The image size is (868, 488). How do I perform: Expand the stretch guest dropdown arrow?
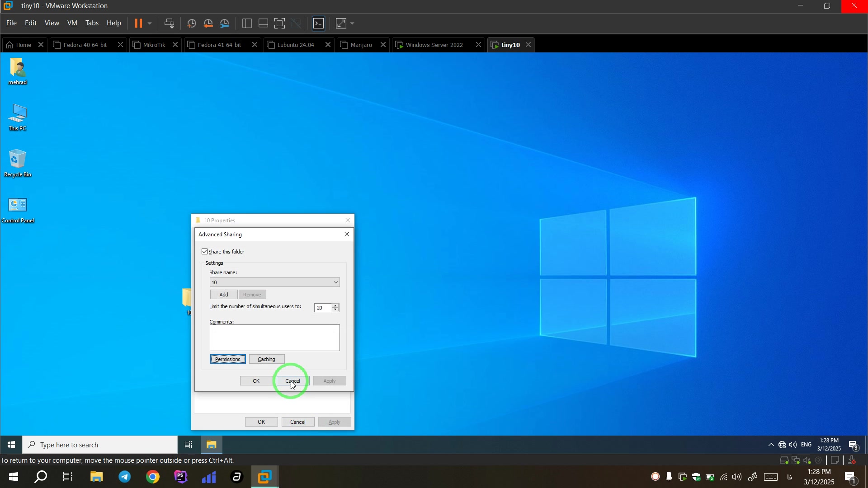[x=353, y=23]
